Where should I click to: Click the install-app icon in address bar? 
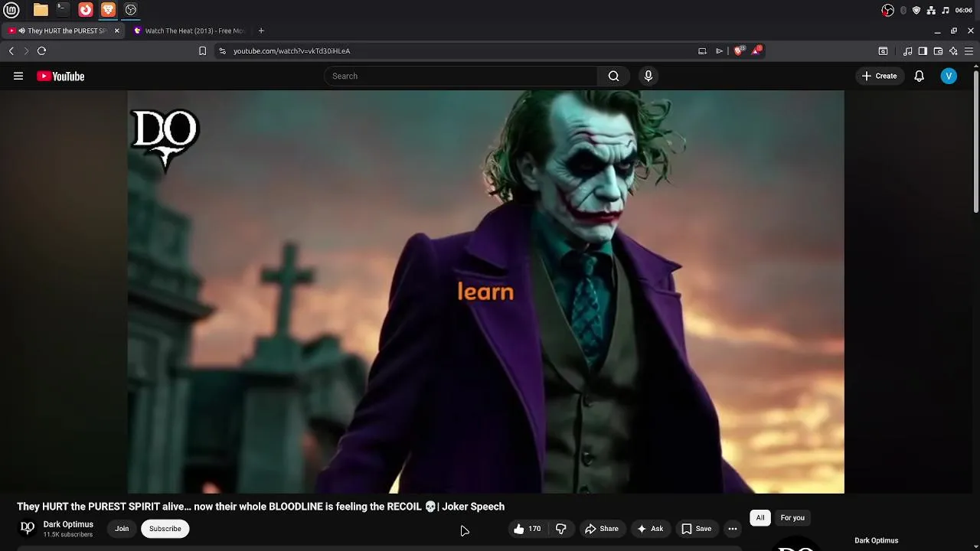pyautogui.click(x=702, y=51)
